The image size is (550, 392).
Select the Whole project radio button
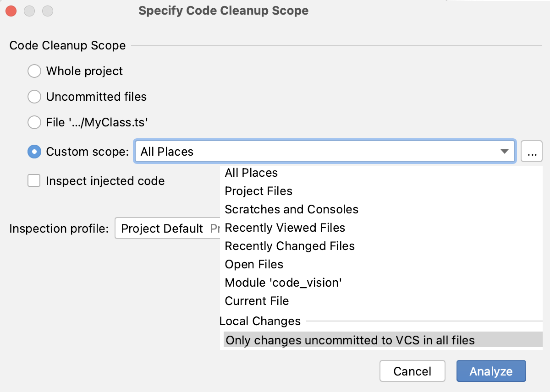(34, 71)
